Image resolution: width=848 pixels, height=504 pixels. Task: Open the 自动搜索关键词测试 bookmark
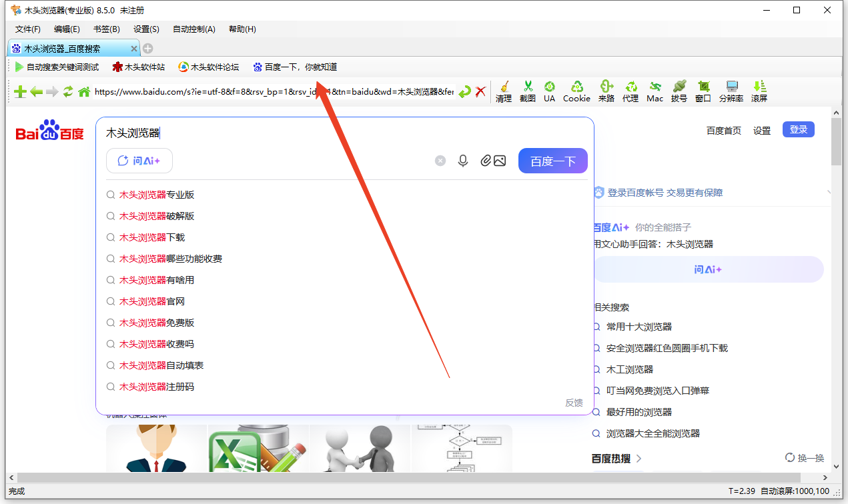57,67
